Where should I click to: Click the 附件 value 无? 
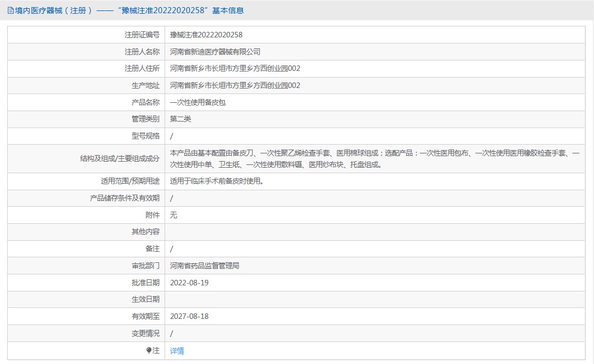[173, 215]
